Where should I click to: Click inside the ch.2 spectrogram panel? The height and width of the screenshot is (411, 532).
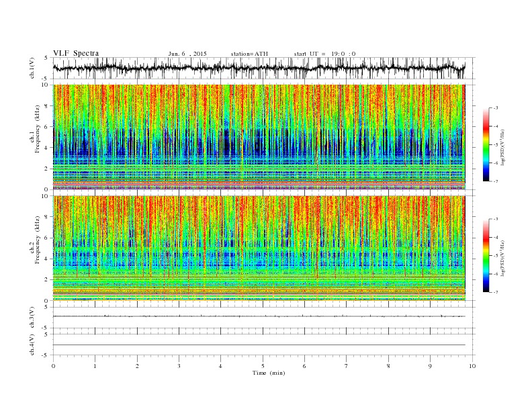259,248
